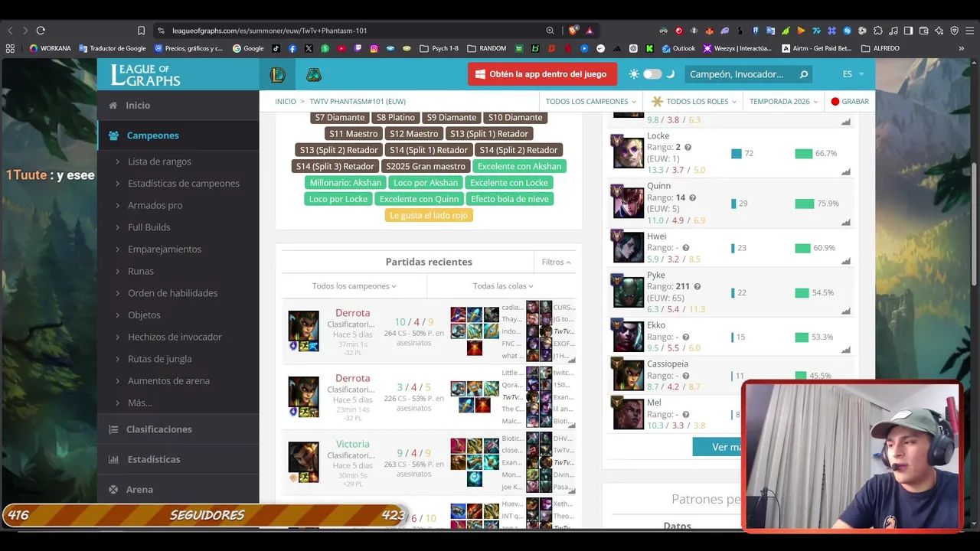Open the Temporada 2026 season dropdown
Viewport: 980px width, 551px height.
tap(783, 101)
